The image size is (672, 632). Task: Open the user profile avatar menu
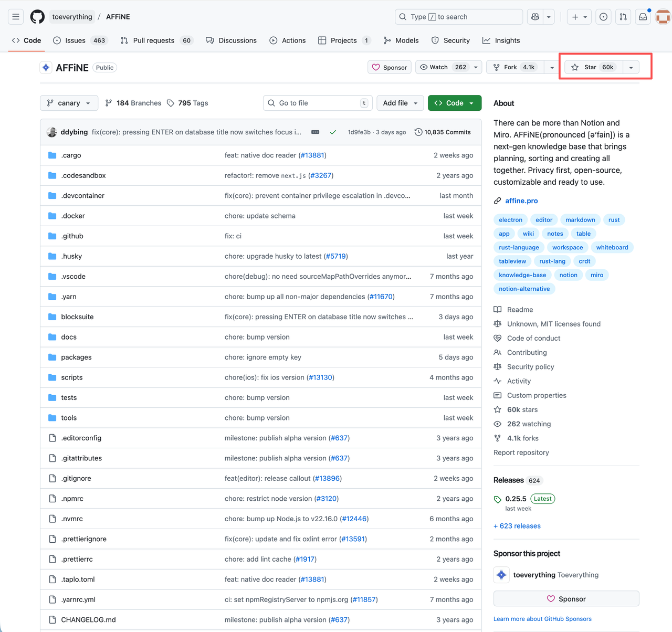663,17
